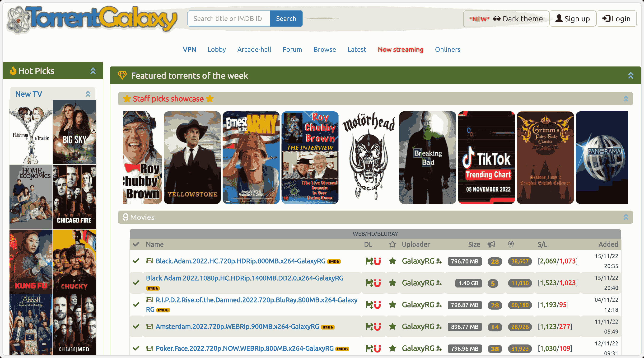Open the Breaking Bad staff pick poster
The height and width of the screenshot is (358, 644).
pos(428,158)
